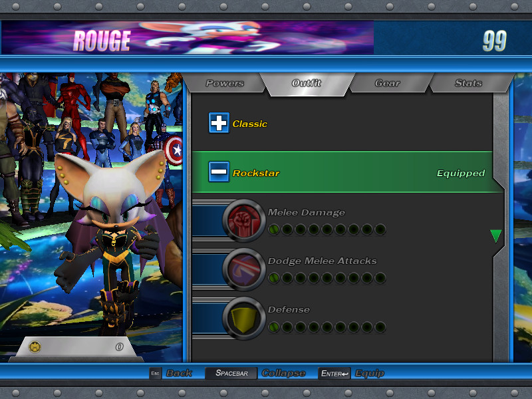Click the Collapse button

coord(284,373)
